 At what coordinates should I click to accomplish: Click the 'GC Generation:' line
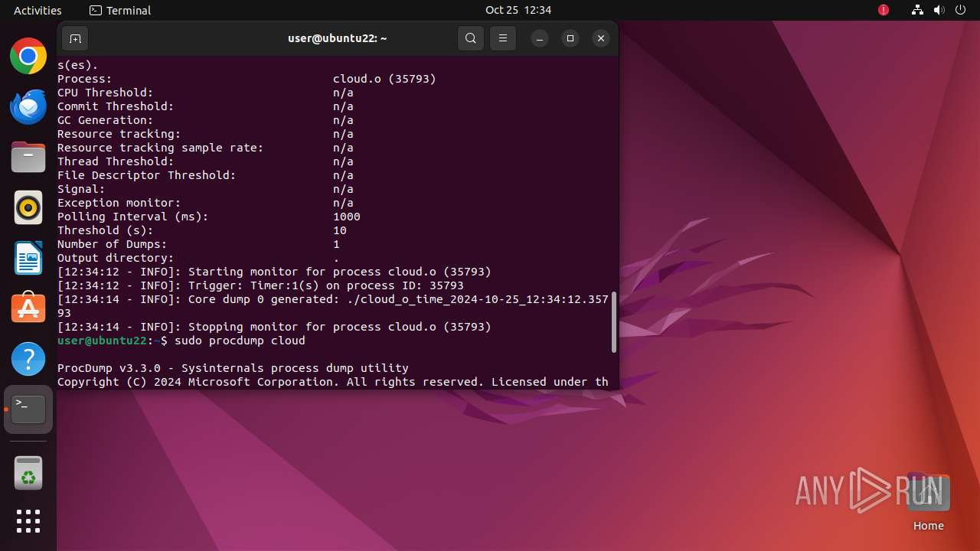pyautogui.click(x=205, y=120)
